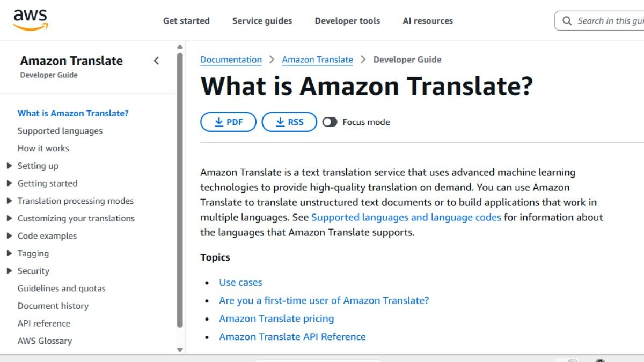
Task: View Amazon Translate pricing
Action: click(x=276, y=318)
